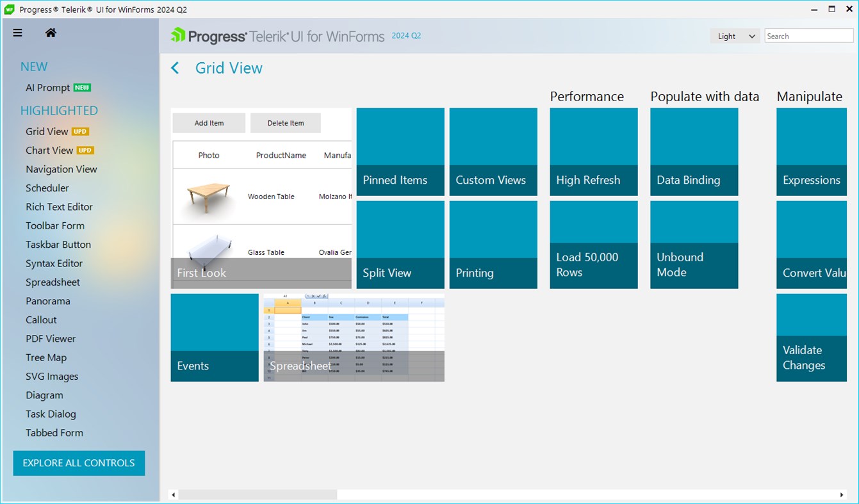Open Scheduler in the sidebar

coord(47,188)
